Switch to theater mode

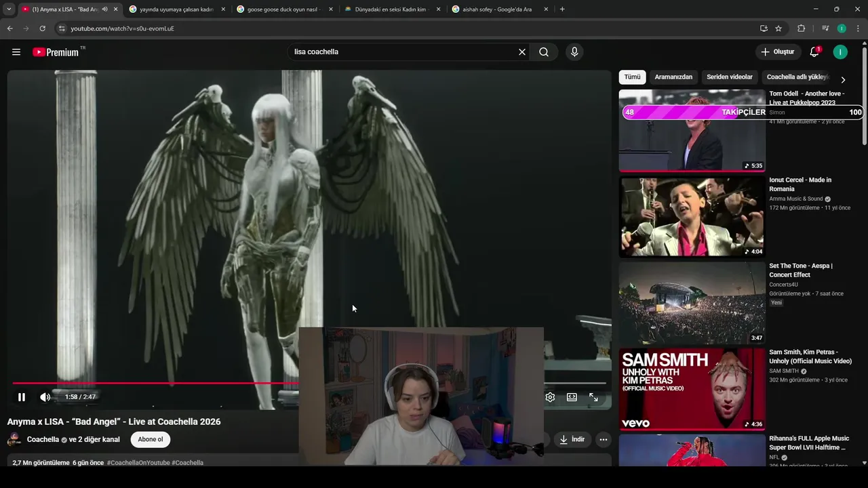tap(572, 397)
